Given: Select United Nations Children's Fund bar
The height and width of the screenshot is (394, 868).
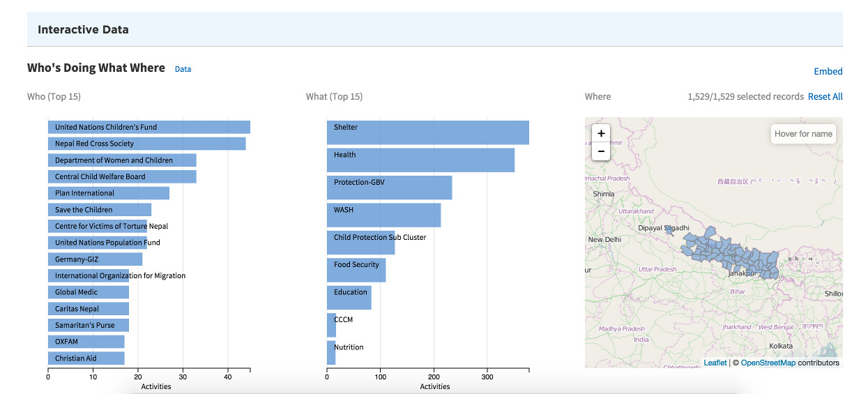Looking at the screenshot, I should coord(149,127).
